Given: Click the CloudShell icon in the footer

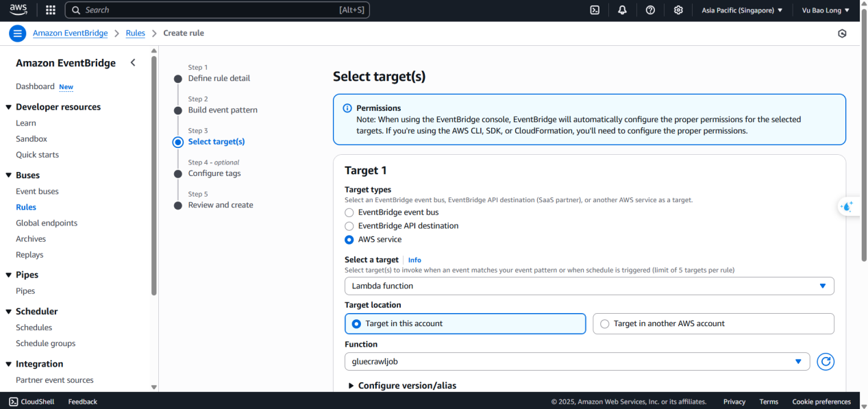Looking at the screenshot, I should [x=14, y=401].
